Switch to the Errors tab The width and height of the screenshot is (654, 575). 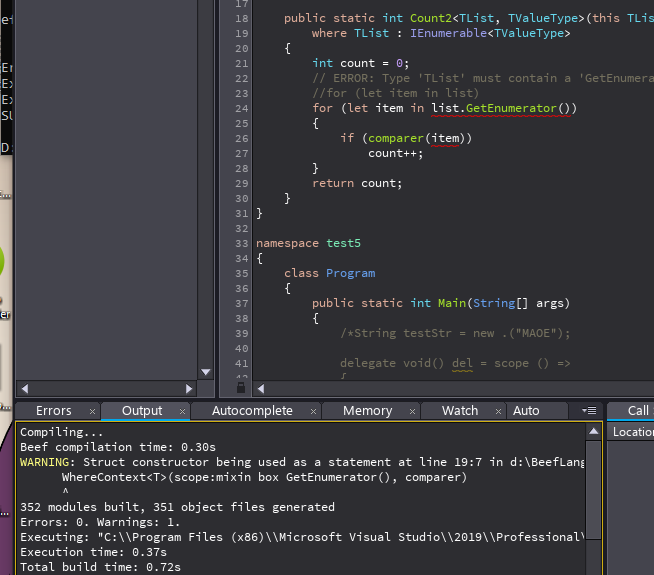click(x=53, y=411)
